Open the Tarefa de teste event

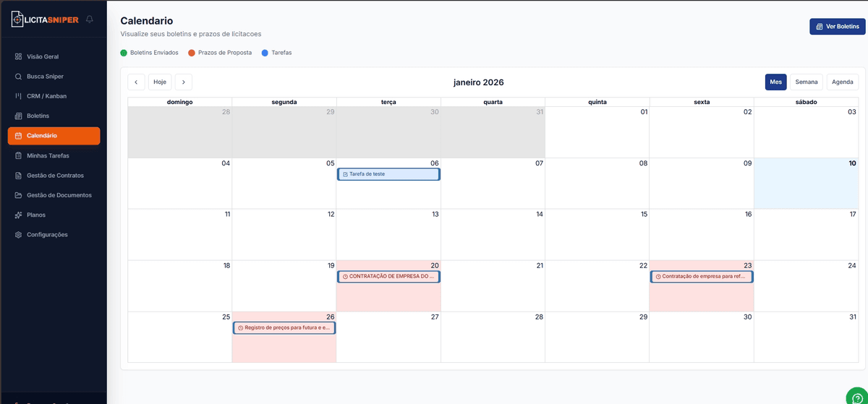tap(388, 174)
